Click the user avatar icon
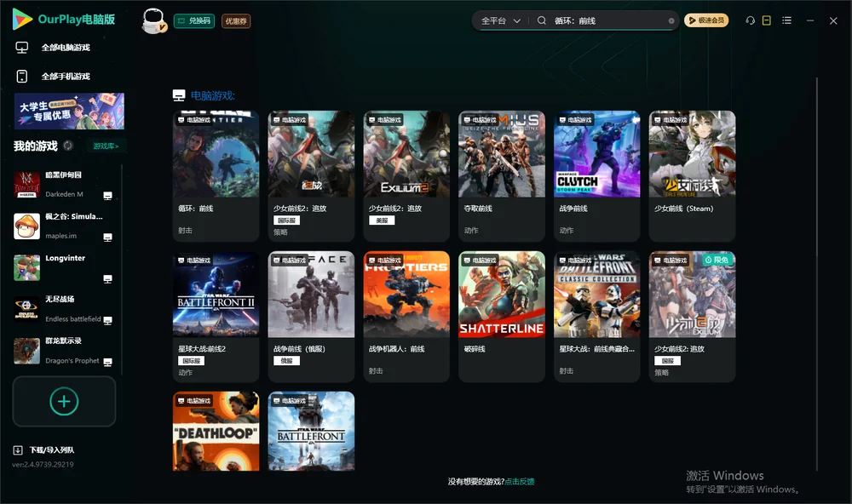 tap(153, 21)
